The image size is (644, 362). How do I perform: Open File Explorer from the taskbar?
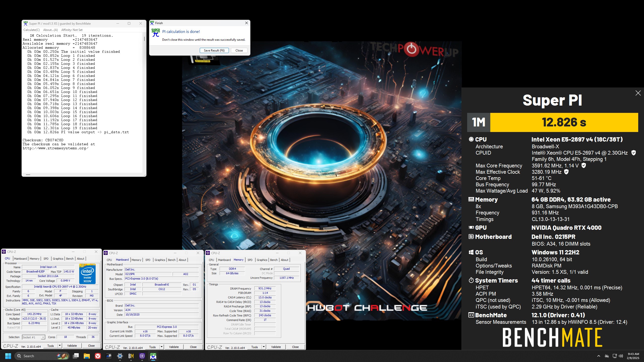(x=87, y=356)
